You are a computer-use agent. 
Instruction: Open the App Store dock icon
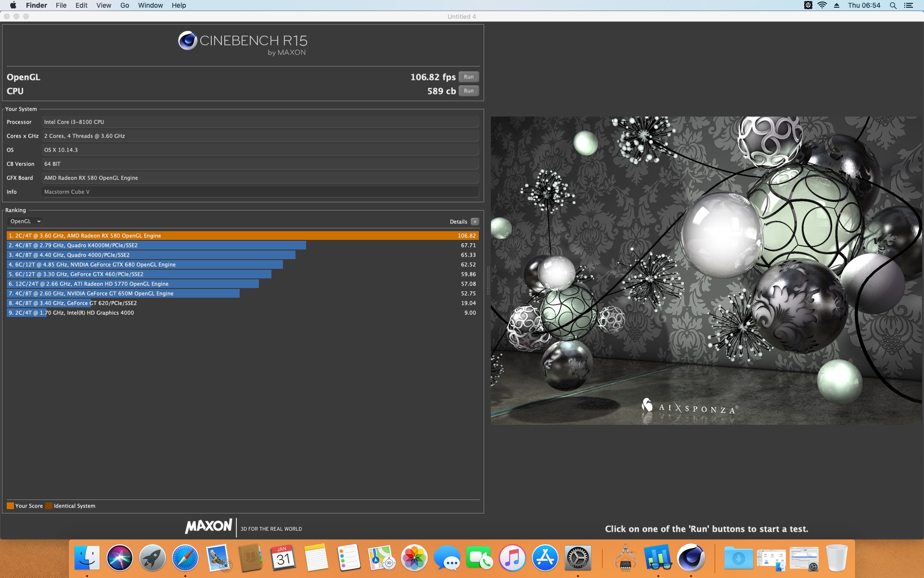coord(545,558)
